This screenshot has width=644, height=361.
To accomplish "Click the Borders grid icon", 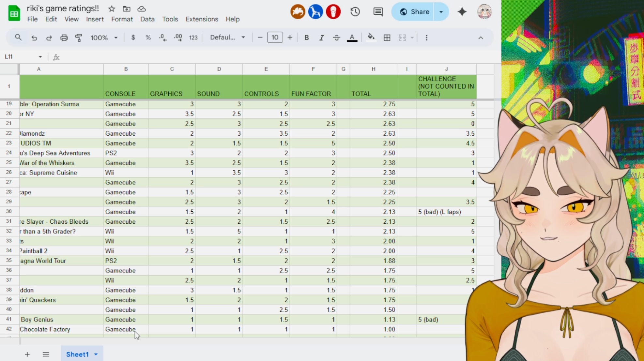I will click(387, 38).
